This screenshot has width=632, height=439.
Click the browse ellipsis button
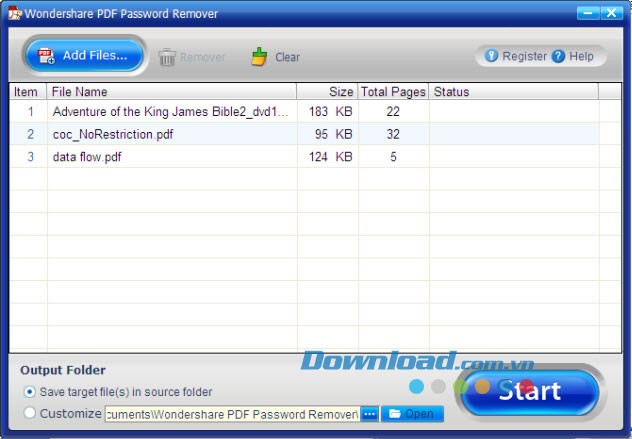coord(370,414)
